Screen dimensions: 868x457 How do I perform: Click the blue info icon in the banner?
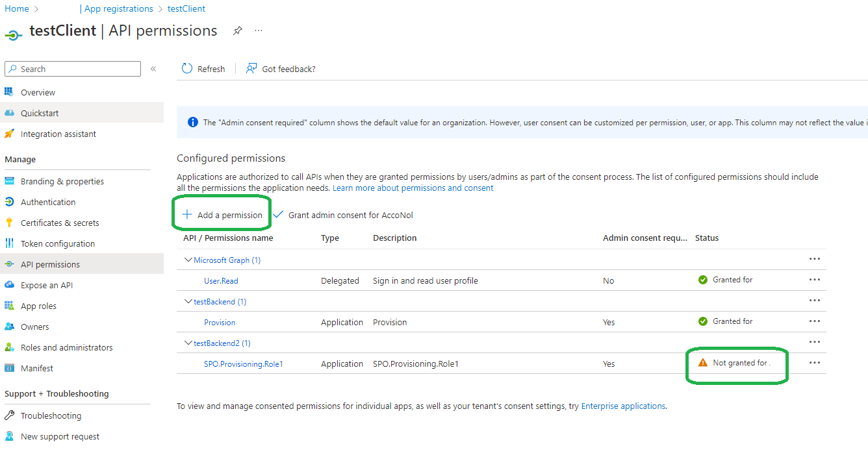click(x=193, y=122)
